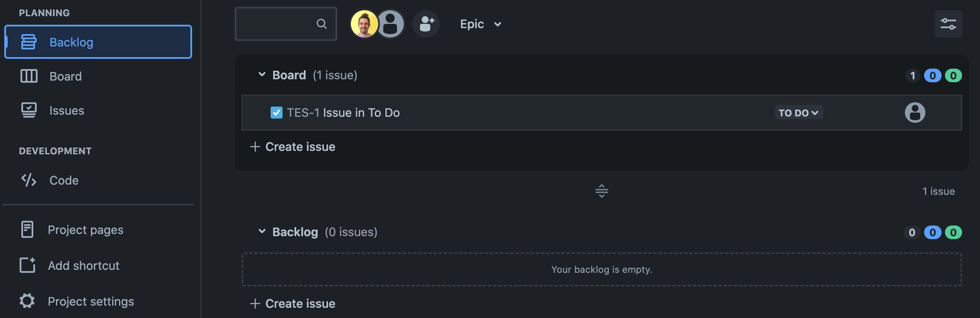980x318 pixels.
Task: Click the Project settings gear icon
Action: pyautogui.click(x=27, y=301)
